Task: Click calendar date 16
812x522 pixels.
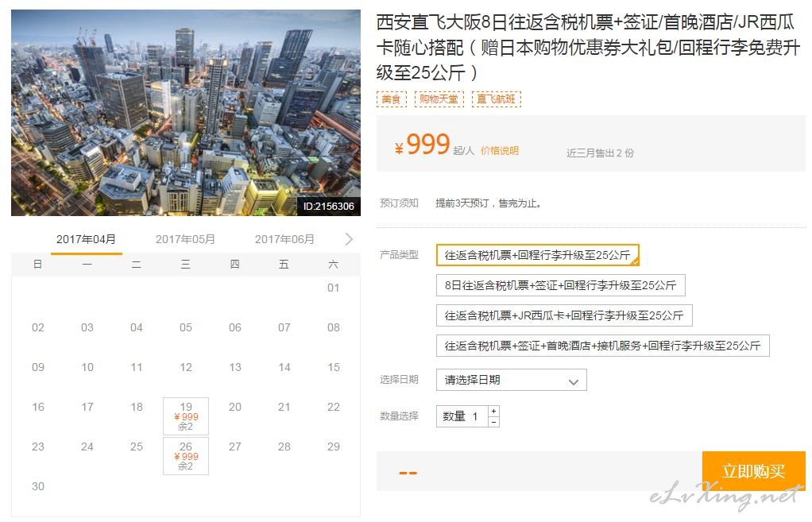Action: click(x=38, y=407)
